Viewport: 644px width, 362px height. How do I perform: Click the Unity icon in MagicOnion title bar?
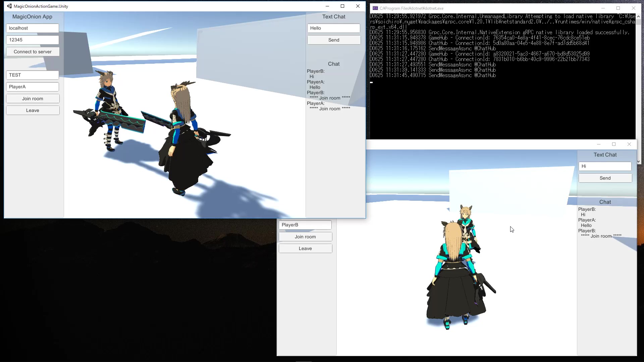click(9, 6)
